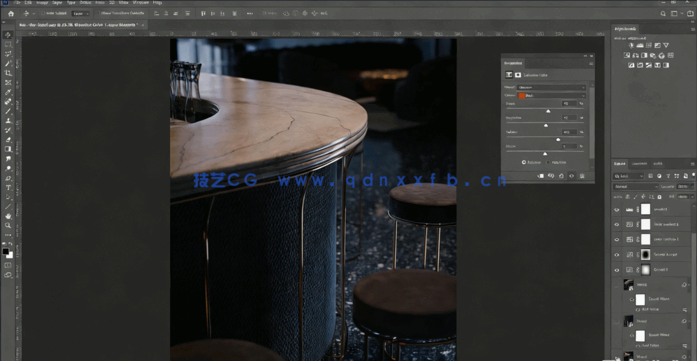The height and width of the screenshot is (361, 697).
Task: Open the layer filter Kind dropdown
Action: [629, 176]
